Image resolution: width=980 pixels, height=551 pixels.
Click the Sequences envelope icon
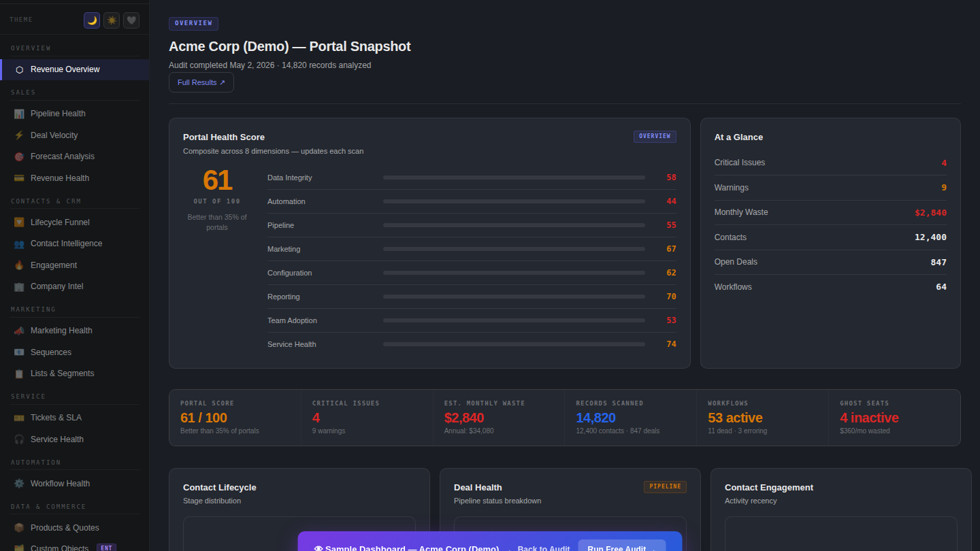pyautogui.click(x=19, y=352)
